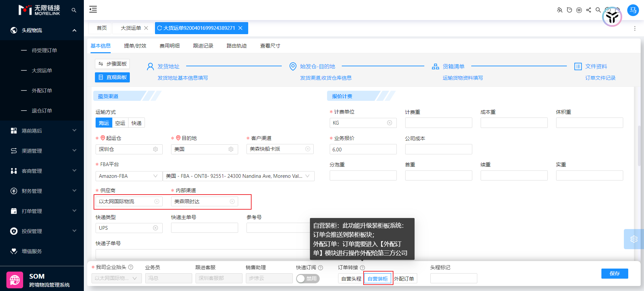Expand the 打单管理 sidebar section

click(x=42, y=211)
